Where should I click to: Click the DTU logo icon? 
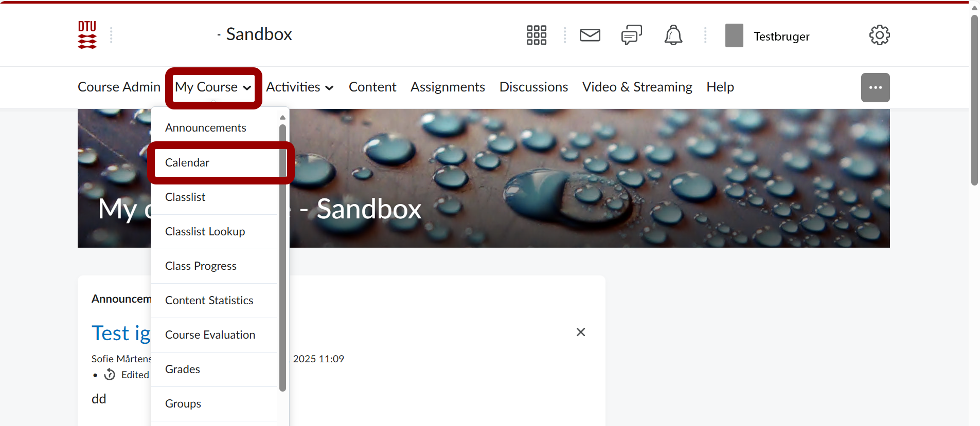coord(87,35)
